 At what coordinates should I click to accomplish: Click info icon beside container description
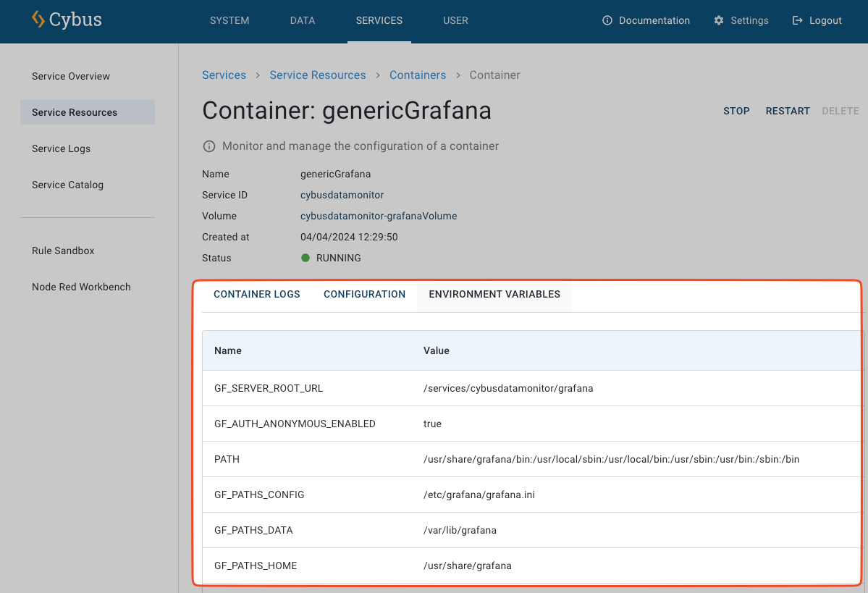click(x=209, y=146)
